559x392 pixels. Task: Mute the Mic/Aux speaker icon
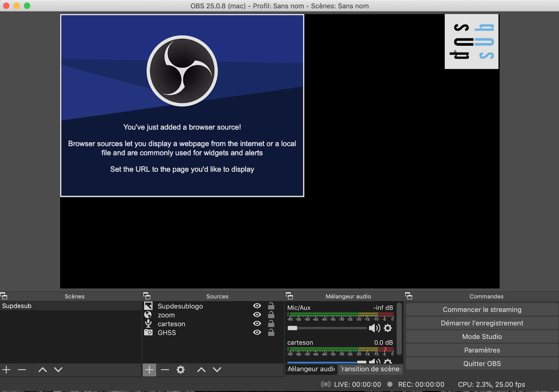[374, 328]
